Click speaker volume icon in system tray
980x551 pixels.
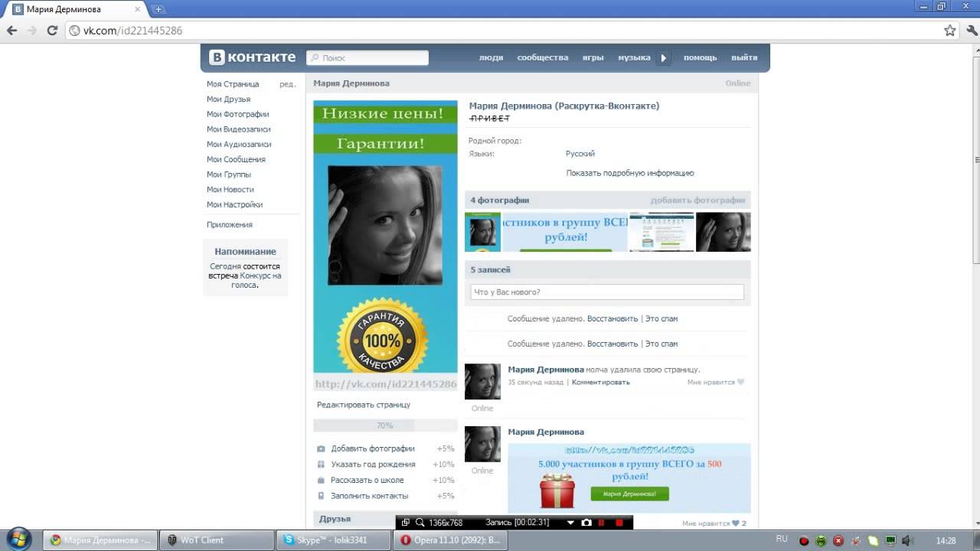pos(907,540)
